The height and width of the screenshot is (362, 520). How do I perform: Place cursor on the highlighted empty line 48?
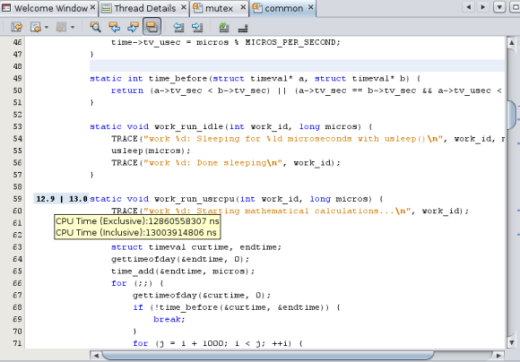click(x=297, y=66)
